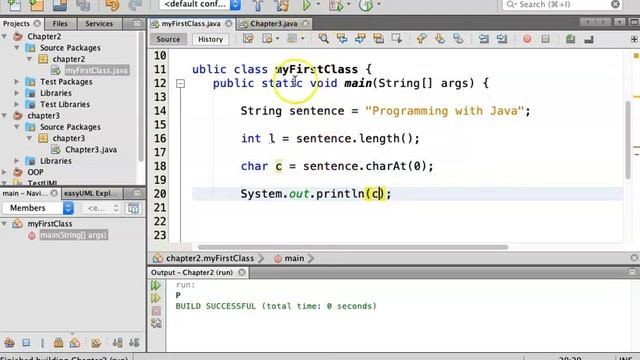Viewport: 640px width, 360px height.
Task: Click the editor horizontal scrollbar
Action: tap(353, 247)
